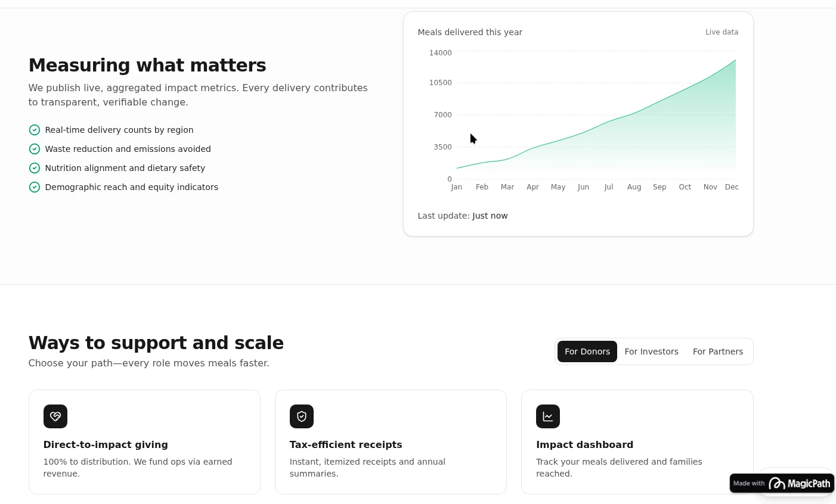
Task: Click the Jan label on chart axis
Action: click(457, 187)
